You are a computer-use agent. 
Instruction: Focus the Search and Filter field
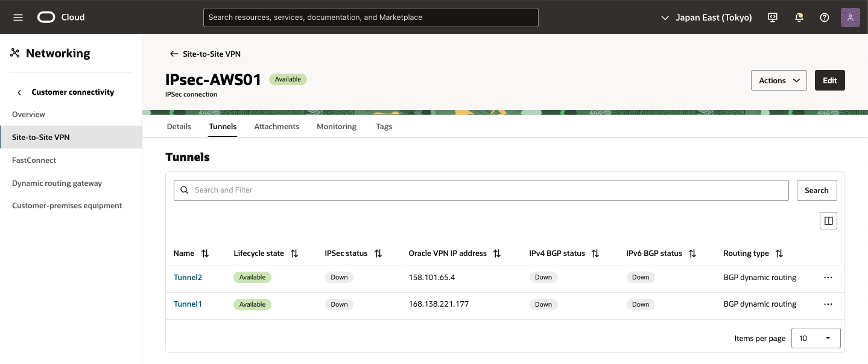(481, 190)
